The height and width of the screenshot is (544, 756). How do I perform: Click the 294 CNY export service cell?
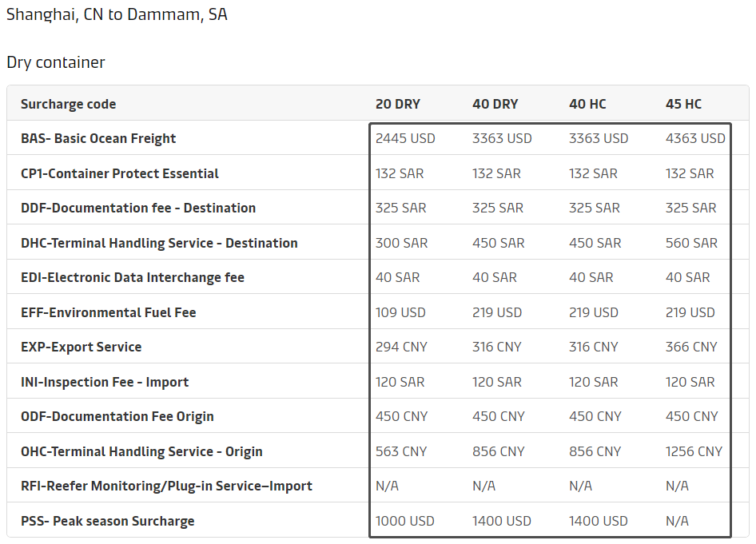coord(401,347)
